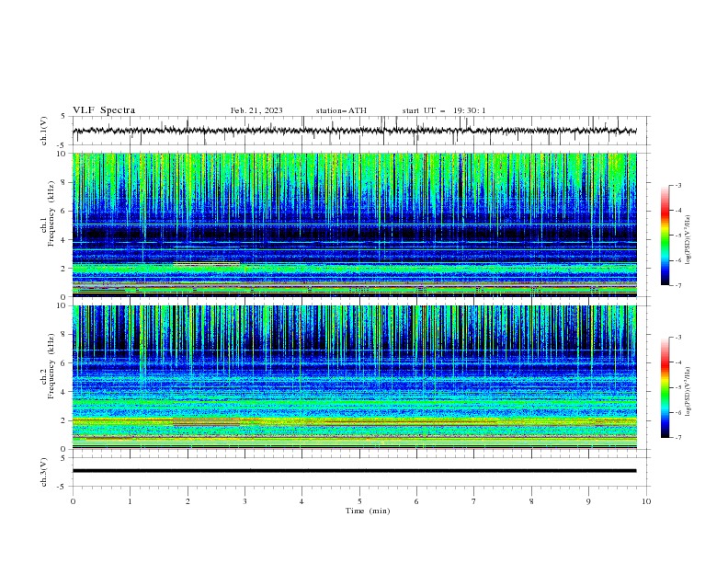Click the "10" tick on the time axis
Screen dimensions: 728x563
646,501
